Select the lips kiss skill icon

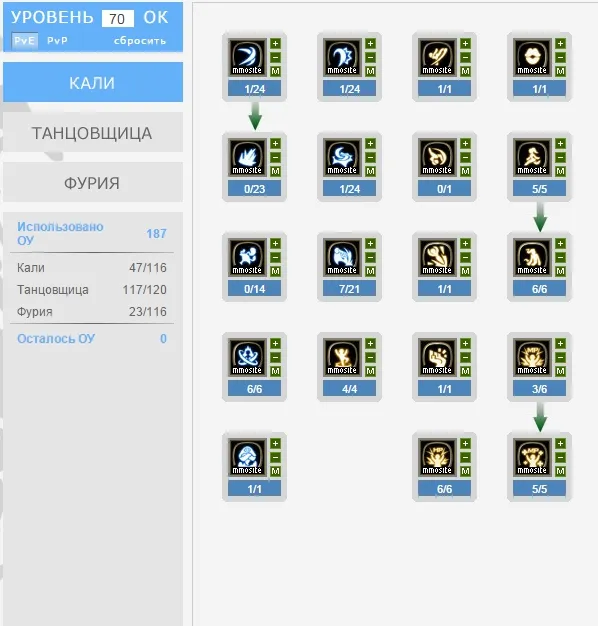click(532, 57)
